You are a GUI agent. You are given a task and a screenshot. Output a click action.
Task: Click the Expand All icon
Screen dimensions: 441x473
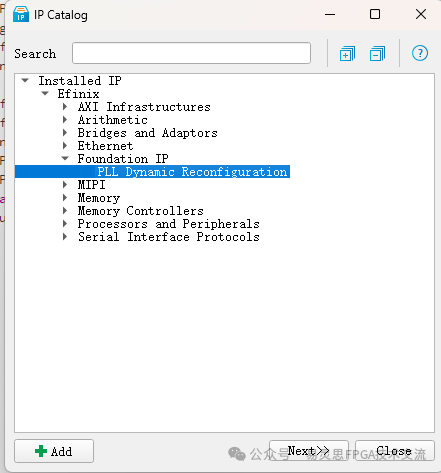coord(347,54)
